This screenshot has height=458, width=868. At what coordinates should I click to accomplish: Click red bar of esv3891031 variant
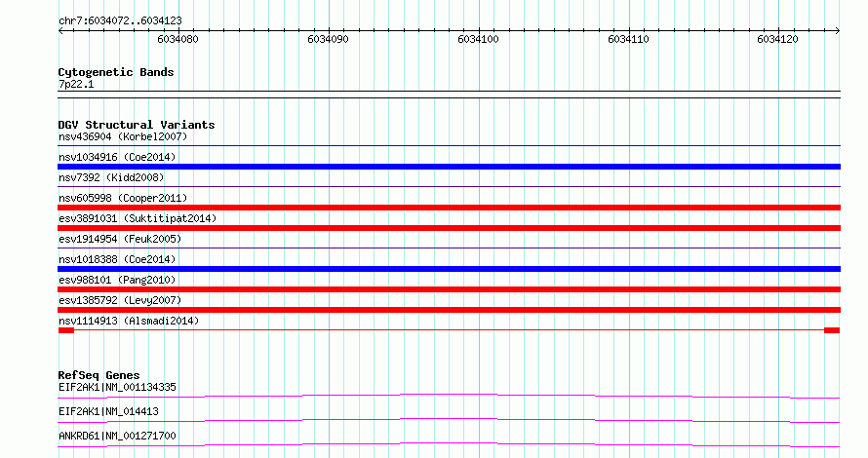click(449, 228)
